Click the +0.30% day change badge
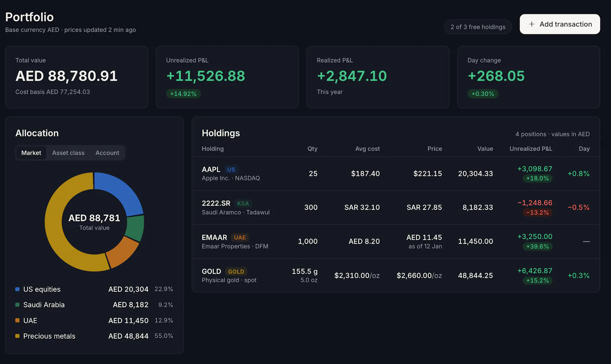Screen dimensions: 611x364 tap(483, 94)
